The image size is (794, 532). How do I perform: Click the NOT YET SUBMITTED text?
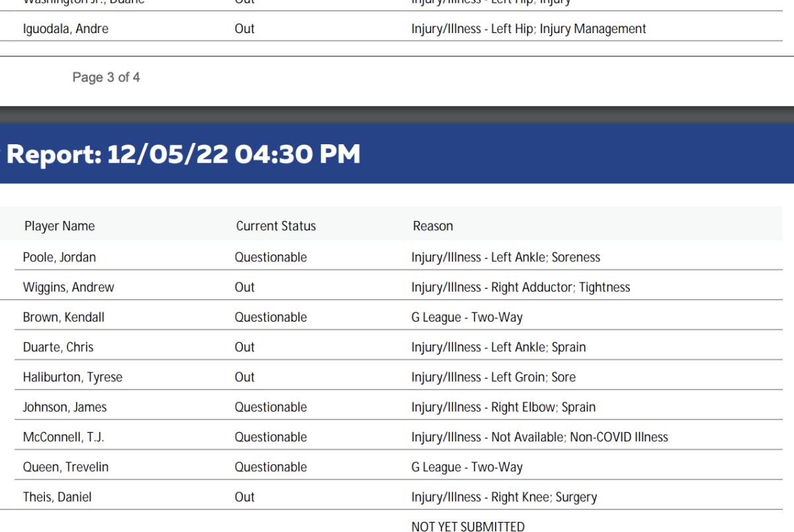468,526
